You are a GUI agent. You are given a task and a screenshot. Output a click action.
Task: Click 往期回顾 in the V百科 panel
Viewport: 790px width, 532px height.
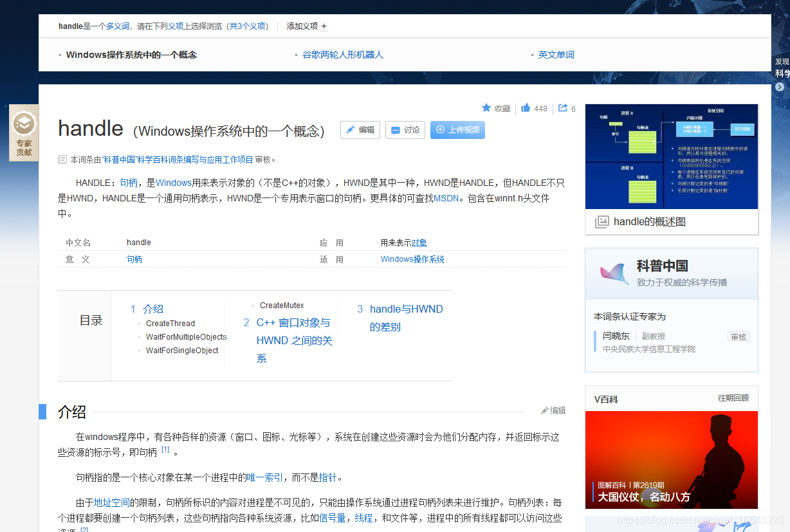(735, 399)
